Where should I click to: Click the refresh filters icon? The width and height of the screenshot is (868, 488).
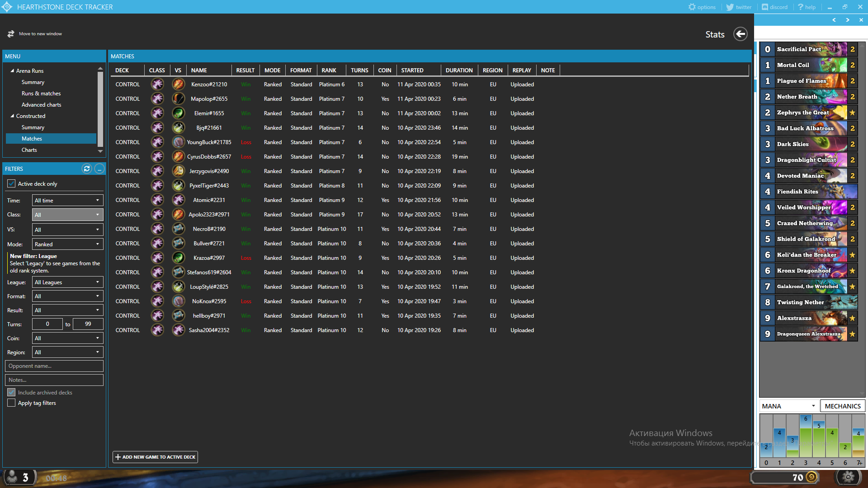coord(86,169)
